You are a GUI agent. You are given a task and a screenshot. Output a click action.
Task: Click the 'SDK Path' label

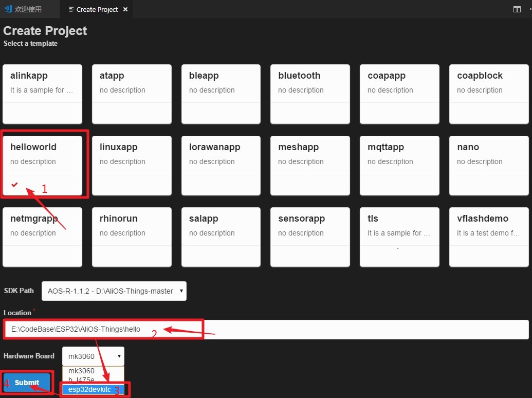(19, 291)
